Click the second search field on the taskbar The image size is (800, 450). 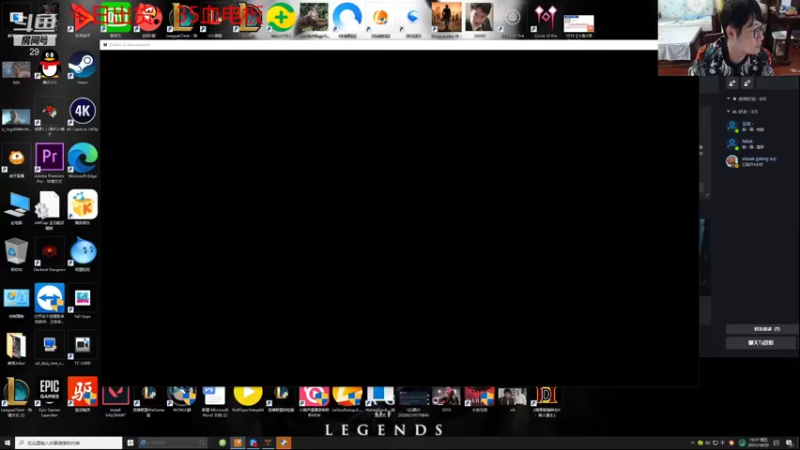pyautogui.click(x=173, y=443)
